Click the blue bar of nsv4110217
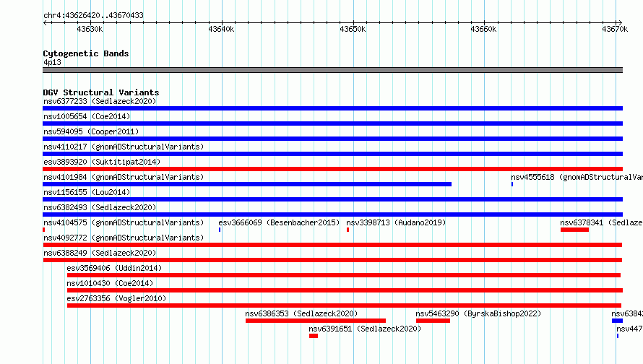 (x=332, y=154)
